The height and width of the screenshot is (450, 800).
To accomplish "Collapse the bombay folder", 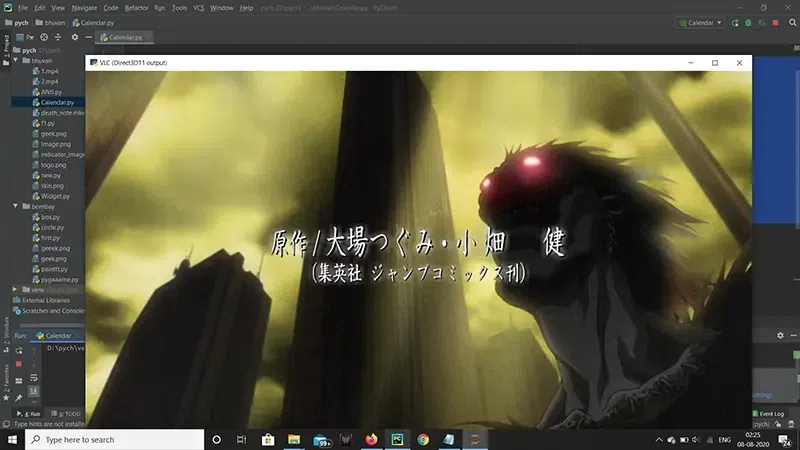I will click(x=16, y=206).
